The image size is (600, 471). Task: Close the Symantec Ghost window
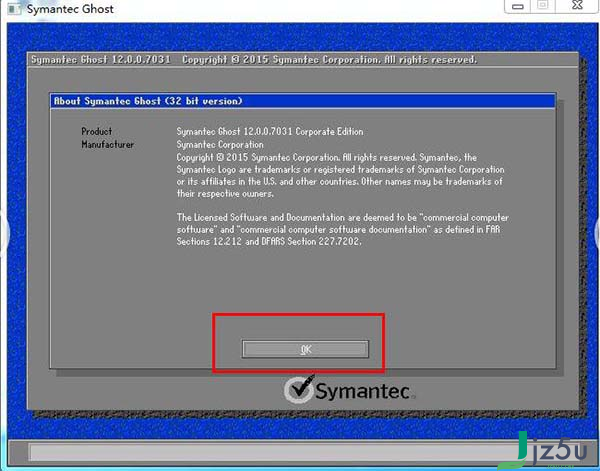tap(577, 6)
